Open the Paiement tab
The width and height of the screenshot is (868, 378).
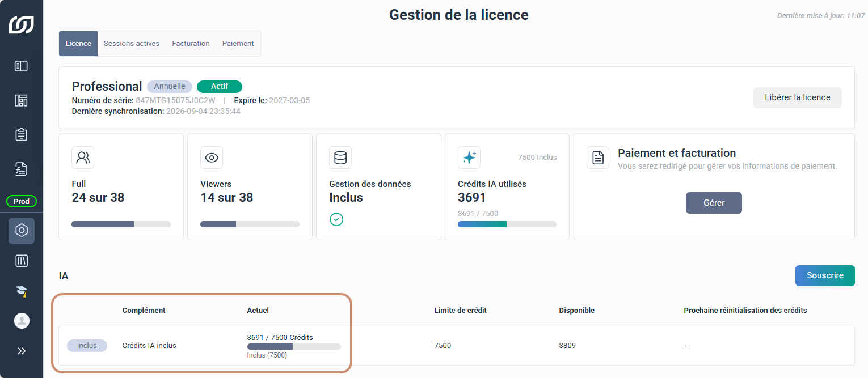click(x=238, y=44)
